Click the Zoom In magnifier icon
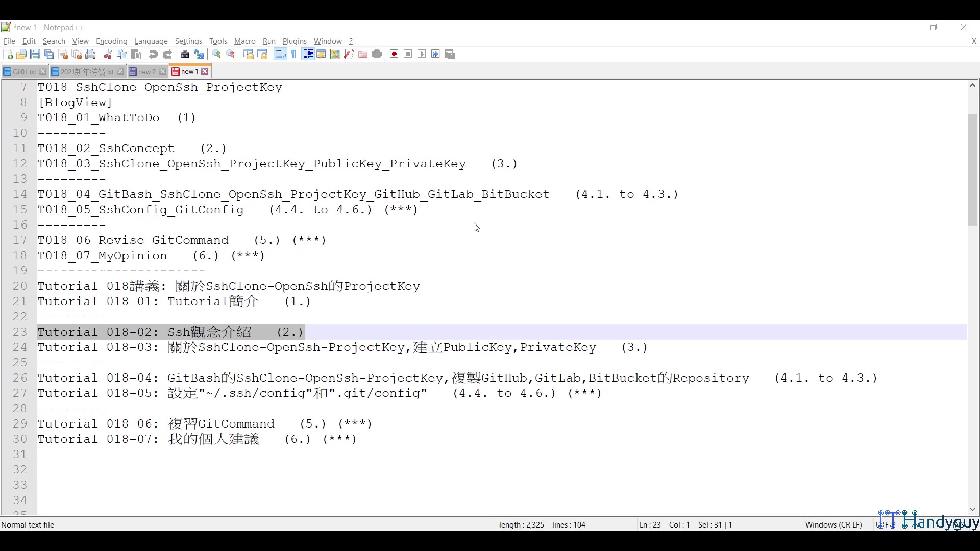Screen dimensions: 980x551 217,54
